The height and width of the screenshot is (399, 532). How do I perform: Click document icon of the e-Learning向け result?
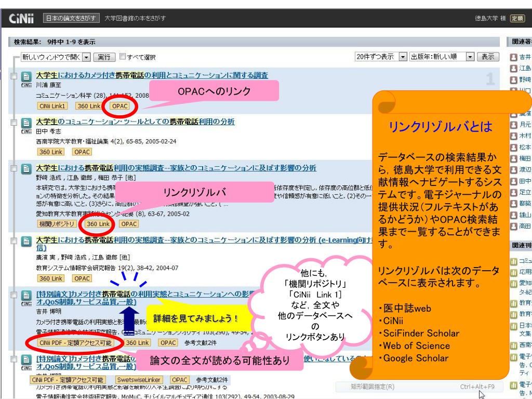pyautogui.click(x=26, y=241)
